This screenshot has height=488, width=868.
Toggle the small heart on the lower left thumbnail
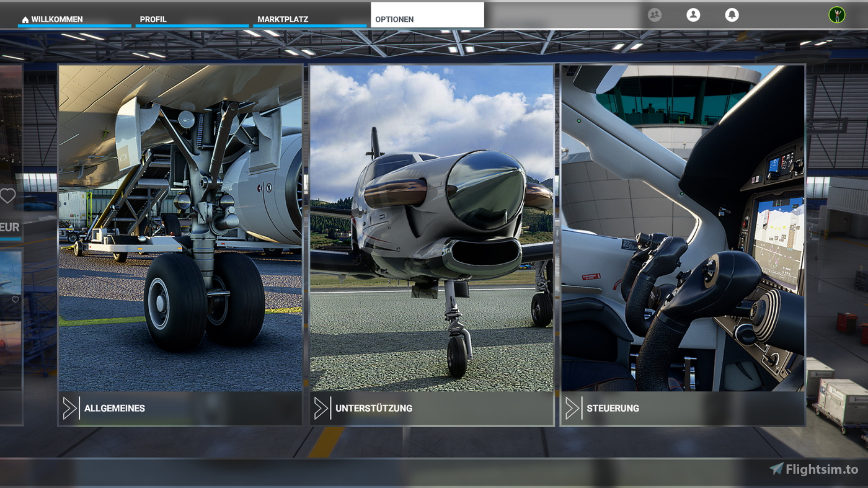tap(15, 299)
